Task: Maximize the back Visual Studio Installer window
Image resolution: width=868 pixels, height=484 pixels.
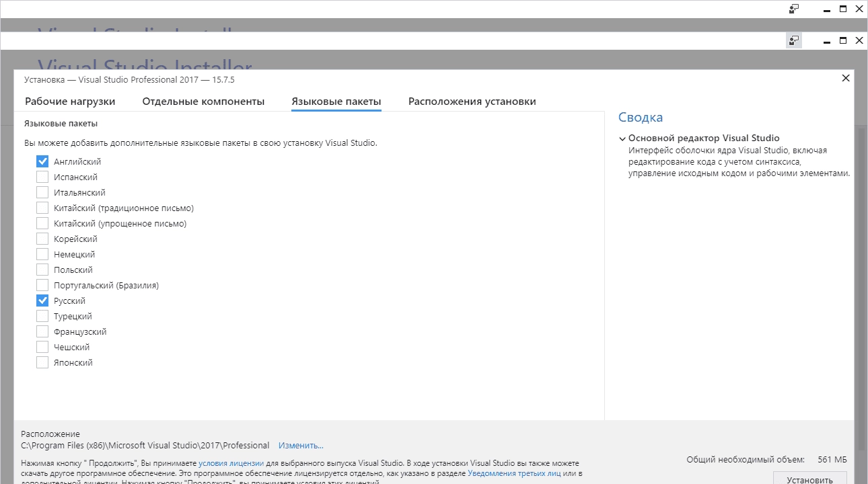Action: [843, 9]
